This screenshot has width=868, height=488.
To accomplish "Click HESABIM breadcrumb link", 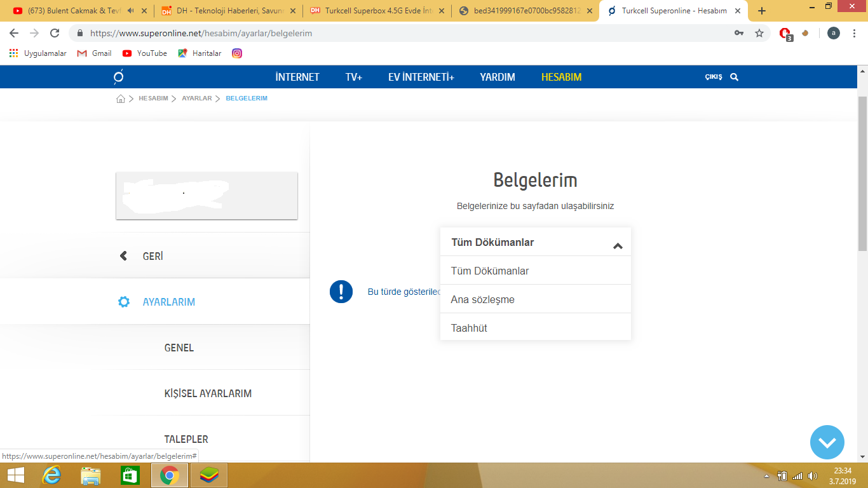I will point(153,98).
